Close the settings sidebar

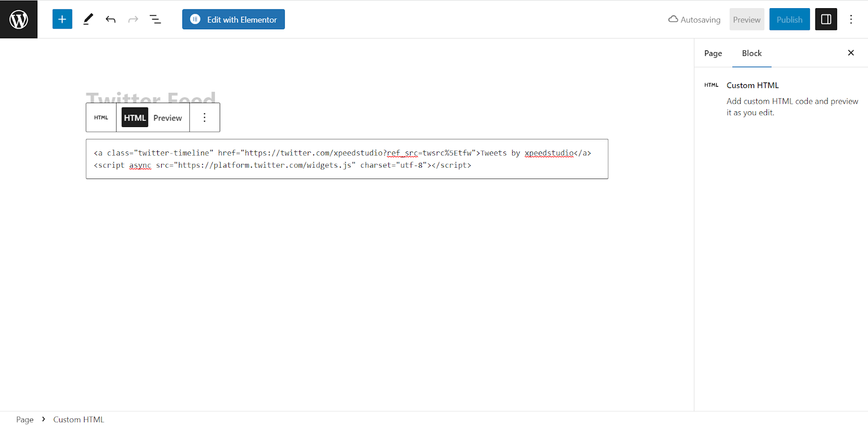pos(851,53)
